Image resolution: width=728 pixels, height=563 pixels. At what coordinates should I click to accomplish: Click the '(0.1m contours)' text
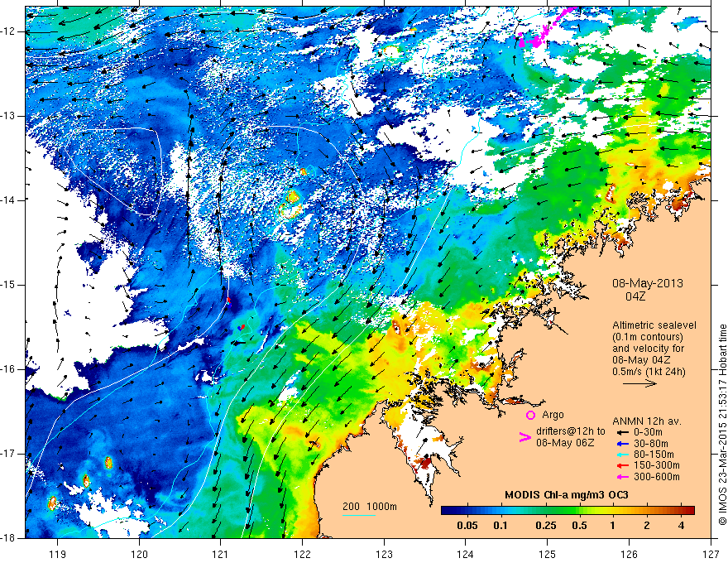click(x=647, y=337)
